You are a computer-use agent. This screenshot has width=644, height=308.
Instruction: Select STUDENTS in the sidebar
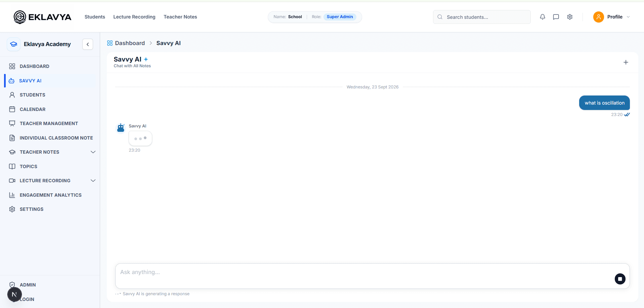pos(33,95)
